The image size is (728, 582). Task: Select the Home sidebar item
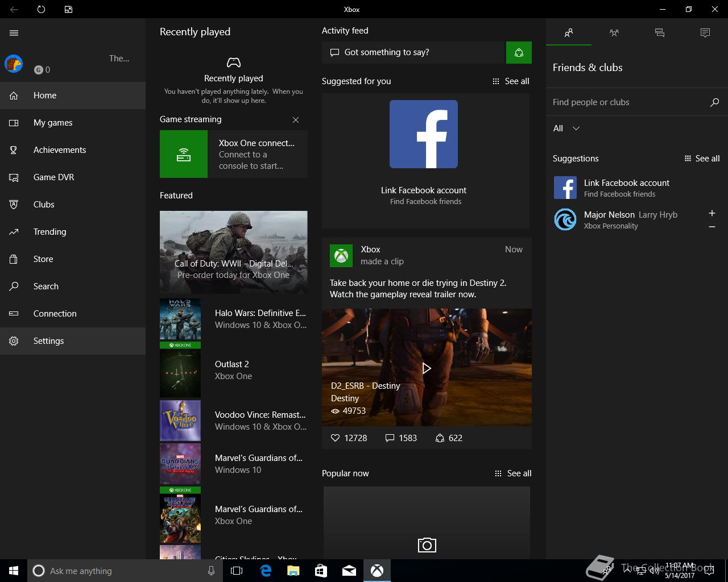[x=73, y=95]
